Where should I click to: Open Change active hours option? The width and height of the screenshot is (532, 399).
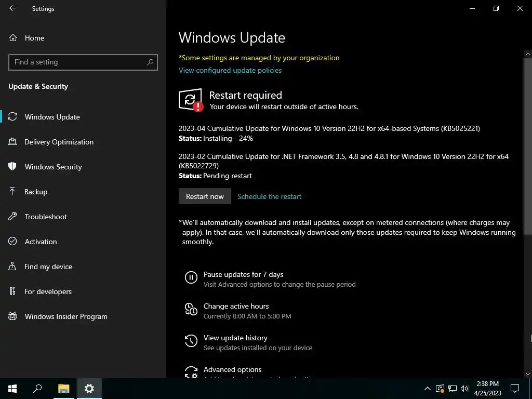(x=236, y=306)
